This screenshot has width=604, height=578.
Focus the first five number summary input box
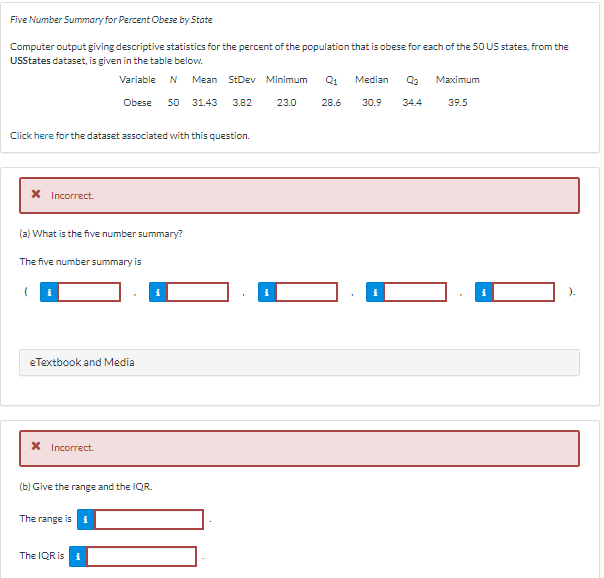pyautogui.click(x=89, y=292)
